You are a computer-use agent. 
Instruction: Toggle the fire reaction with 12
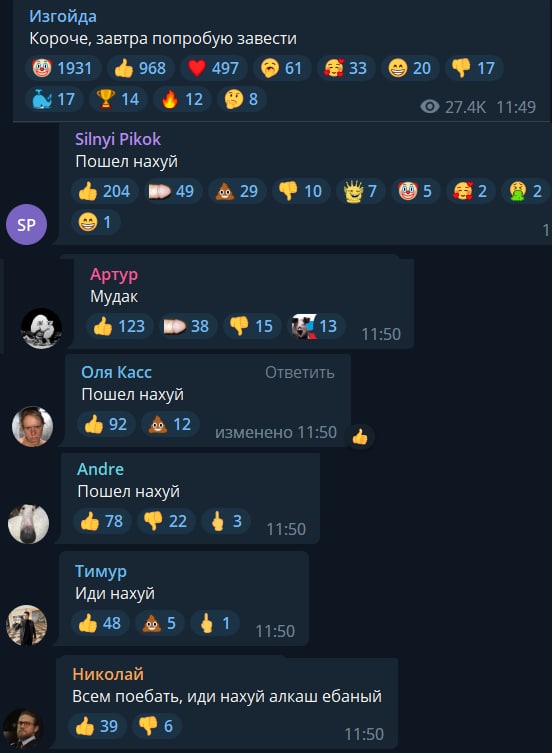182,99
